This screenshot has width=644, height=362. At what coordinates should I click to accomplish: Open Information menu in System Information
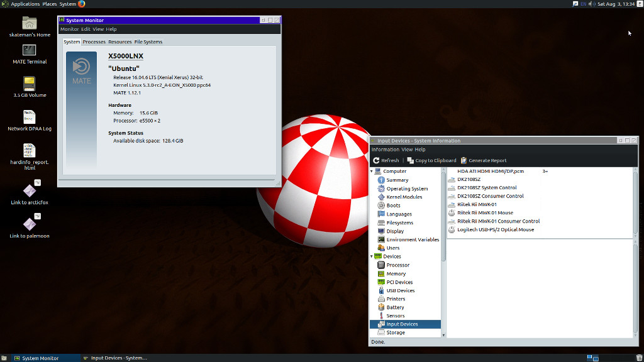[386, 150]
